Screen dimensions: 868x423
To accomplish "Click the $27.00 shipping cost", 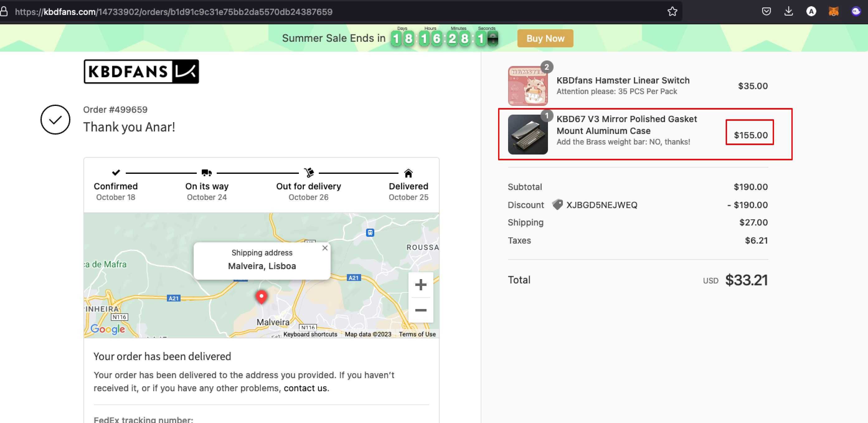I will click(x=753, y=222).
